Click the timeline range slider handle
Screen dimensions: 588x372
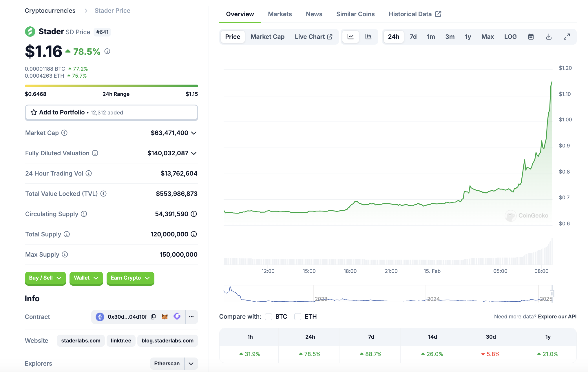point(552,293)
